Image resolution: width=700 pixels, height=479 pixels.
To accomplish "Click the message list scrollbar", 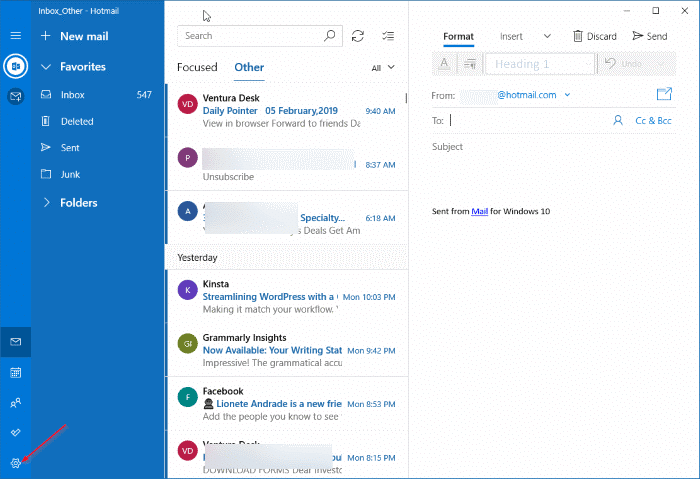I will click(x=406, y=98).
